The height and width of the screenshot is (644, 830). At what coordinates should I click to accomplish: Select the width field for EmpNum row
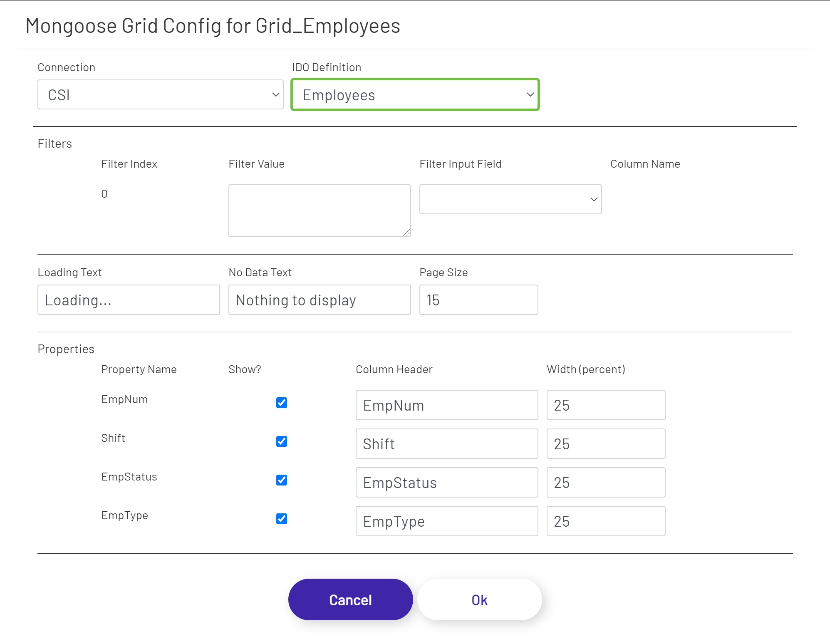pos(605,405)
